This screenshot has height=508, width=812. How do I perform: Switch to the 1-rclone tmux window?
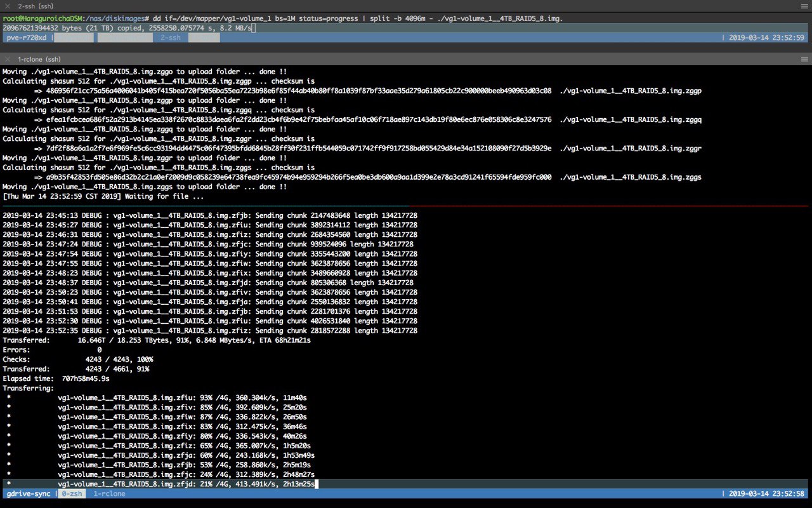point(109,493)
